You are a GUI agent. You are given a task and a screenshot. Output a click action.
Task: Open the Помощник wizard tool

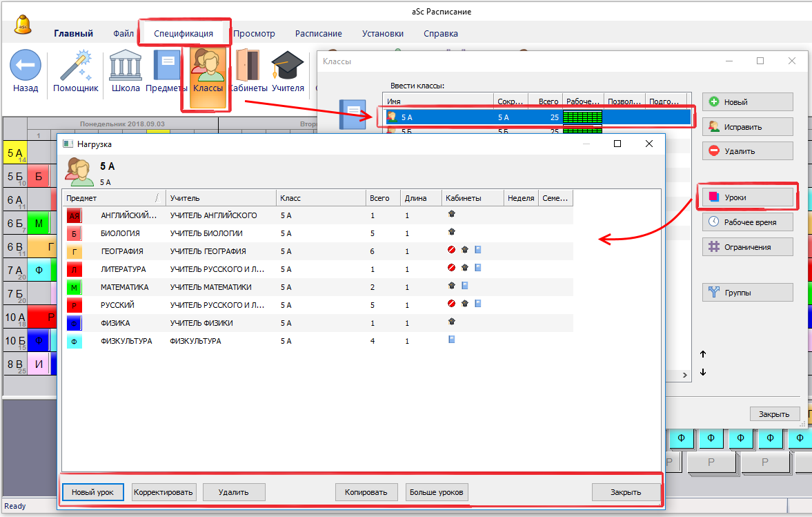pos(76,66)
